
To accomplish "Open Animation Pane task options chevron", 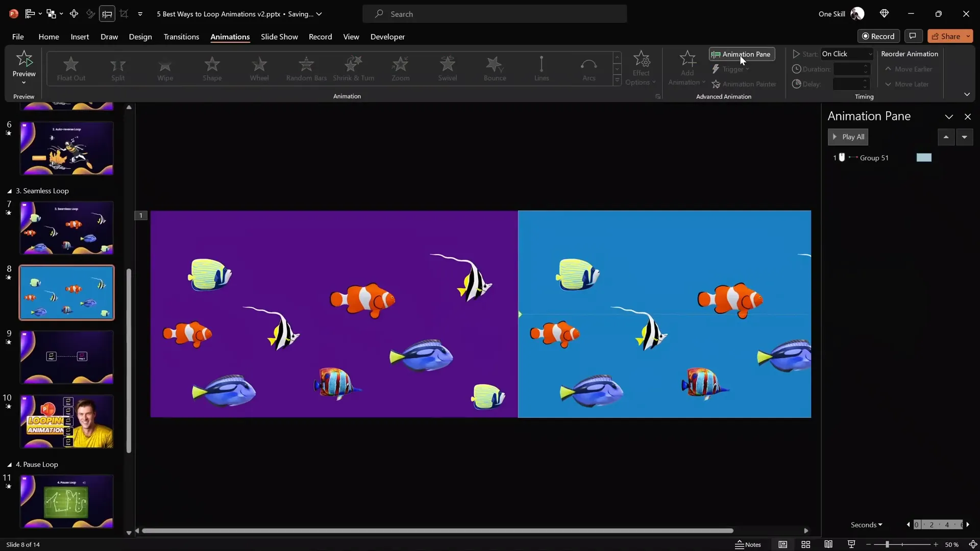I will pyautogui.click(x=949, y=117).
